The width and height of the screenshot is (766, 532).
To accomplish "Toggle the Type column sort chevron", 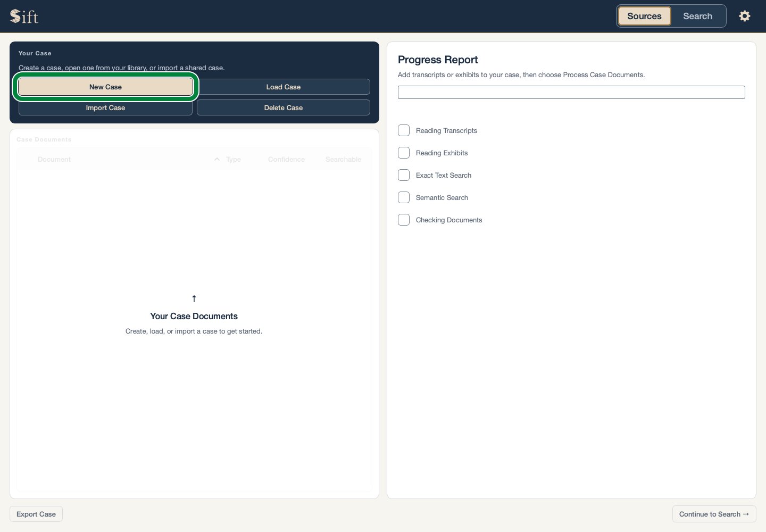I will [x=217, y=159].
